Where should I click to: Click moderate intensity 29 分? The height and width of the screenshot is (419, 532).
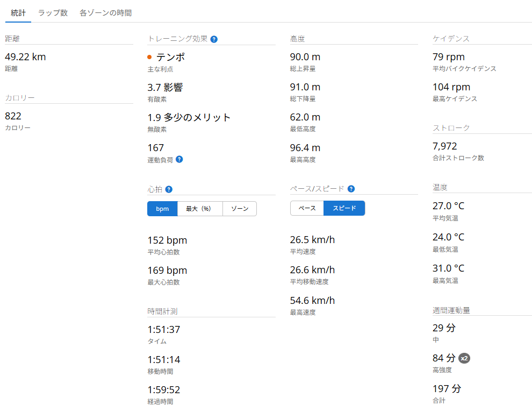click(444, 328)
